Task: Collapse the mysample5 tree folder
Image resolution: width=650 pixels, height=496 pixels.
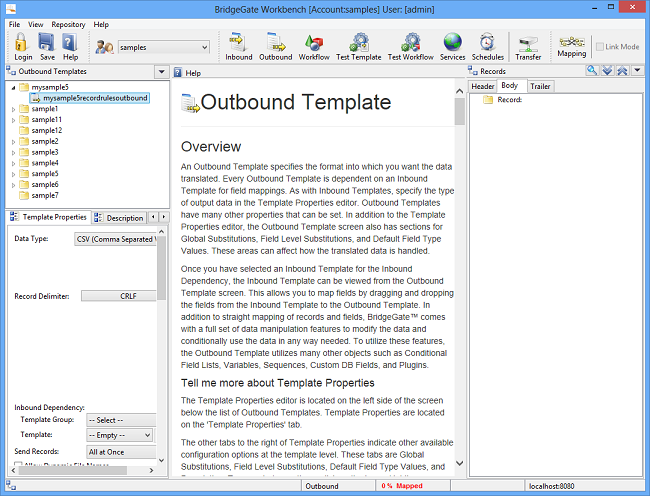Action: pyautogui.click(x=13, y=87)
